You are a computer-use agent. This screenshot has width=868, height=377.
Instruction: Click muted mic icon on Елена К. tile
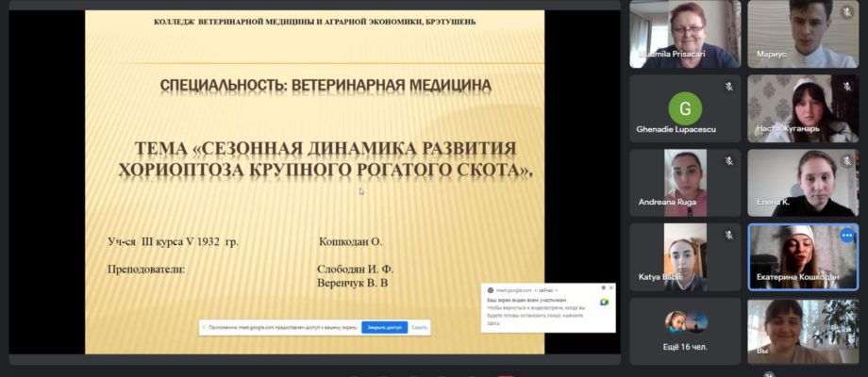click(847, 161)
